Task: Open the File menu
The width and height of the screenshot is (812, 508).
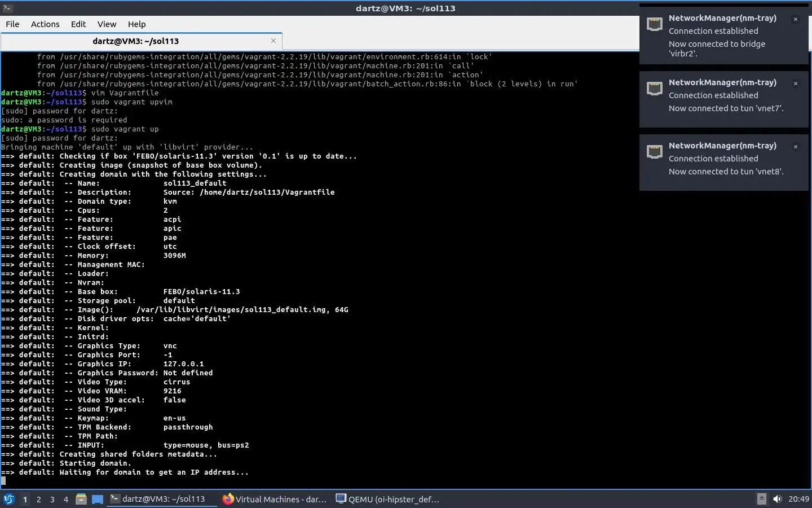Action: coord(12,24)
